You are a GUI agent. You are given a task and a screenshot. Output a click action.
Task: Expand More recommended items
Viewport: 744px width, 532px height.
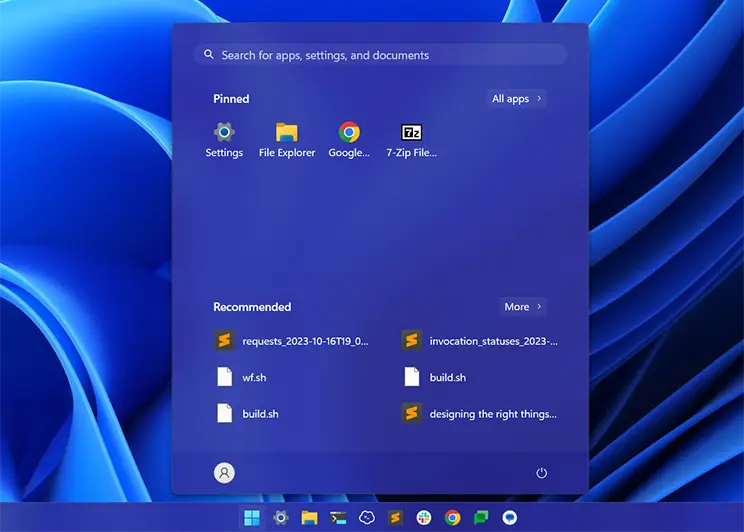coord(524,307)
